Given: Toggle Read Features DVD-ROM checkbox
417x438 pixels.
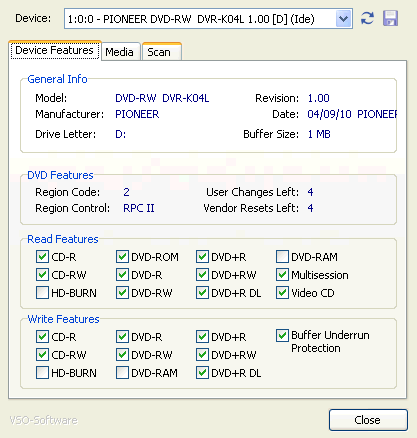Looking at the screenshot, I should point(122,257).
